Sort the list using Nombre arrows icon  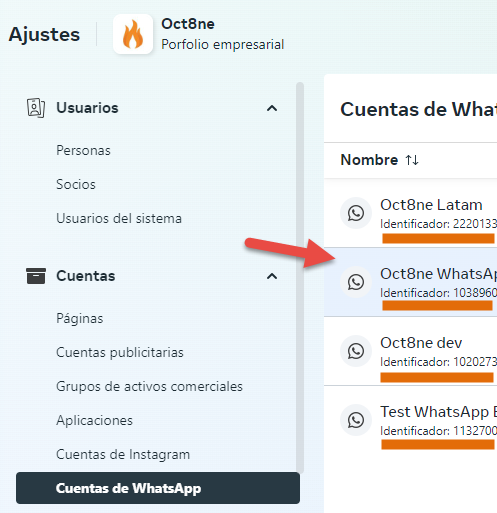[412, 160]
